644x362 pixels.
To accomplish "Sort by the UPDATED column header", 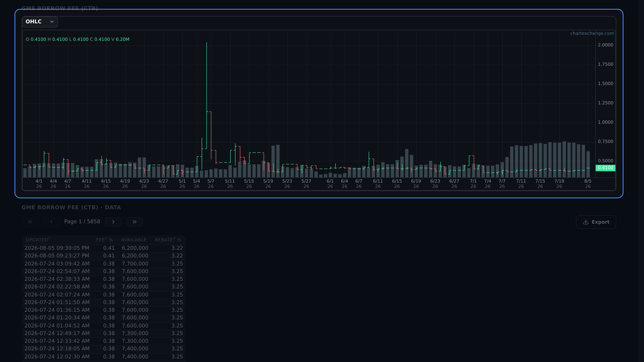I will pos(38,240).
